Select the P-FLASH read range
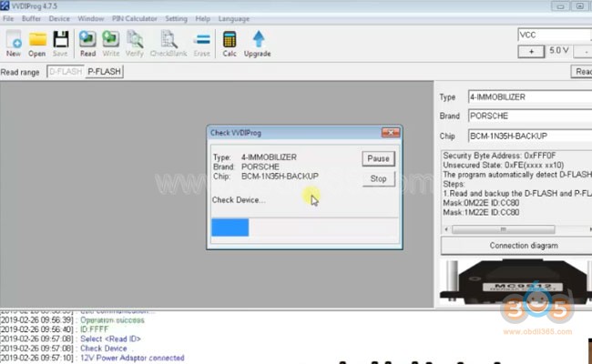The image size is (592, 364). [104, 71]
